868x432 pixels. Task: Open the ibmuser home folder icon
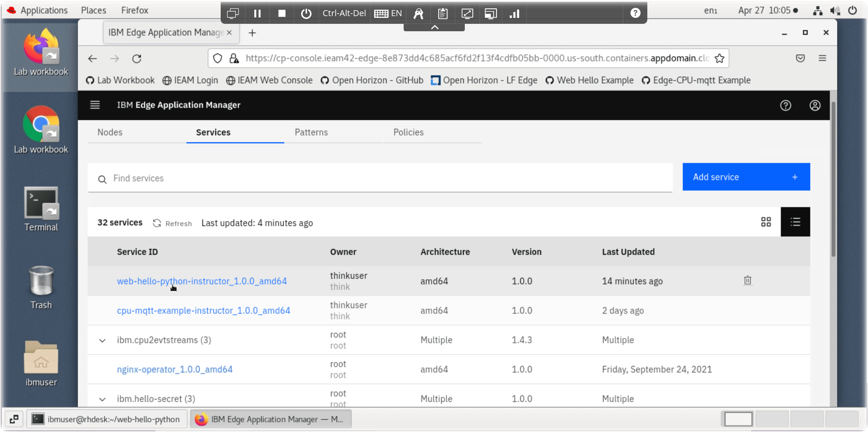41,364
